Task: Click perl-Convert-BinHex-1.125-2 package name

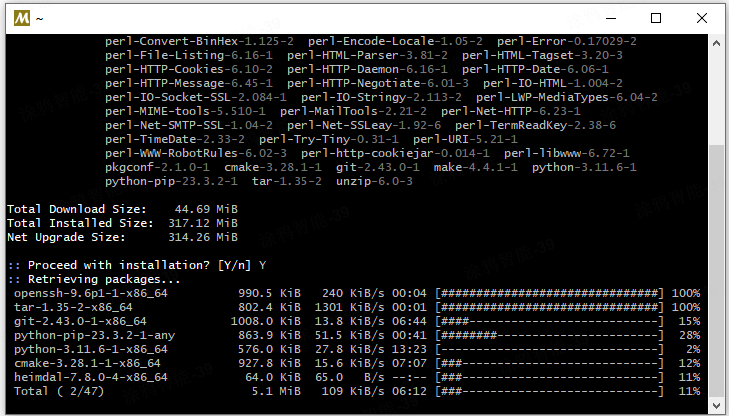Action: (x=199, y=41)
